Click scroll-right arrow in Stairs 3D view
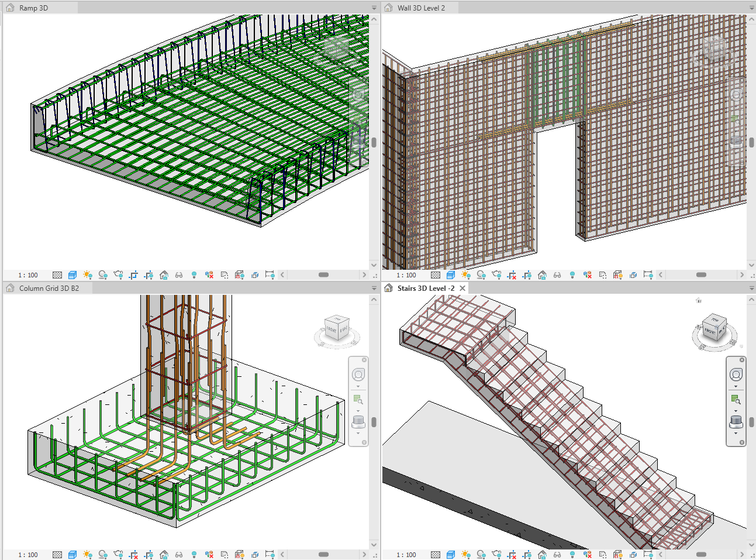The image size is (756, 560). click(742, 555)
